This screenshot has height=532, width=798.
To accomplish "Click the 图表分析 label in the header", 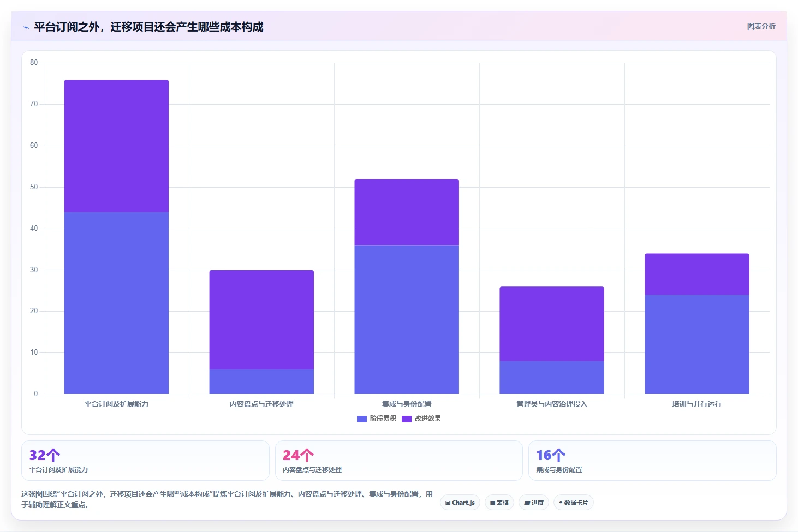I will (761, 26).
